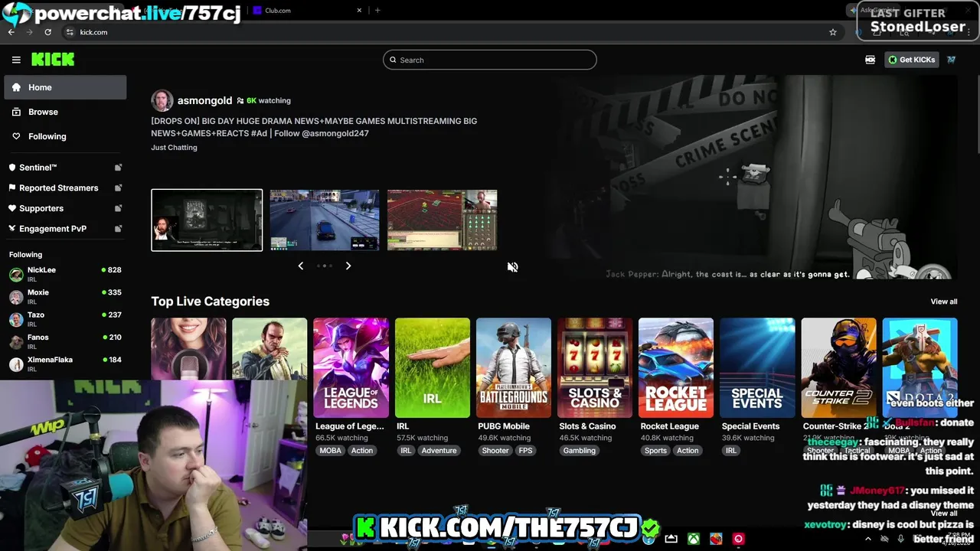Click the Kick Search field
Screen dimensions: 980x551
pyautogui.click(x=490, y=60)
